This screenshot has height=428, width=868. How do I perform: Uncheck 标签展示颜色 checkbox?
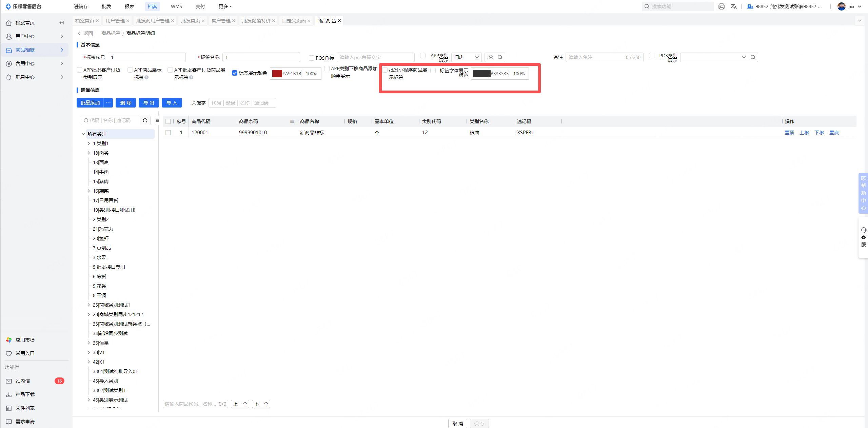pyautogui.click(x=234, y=73)
